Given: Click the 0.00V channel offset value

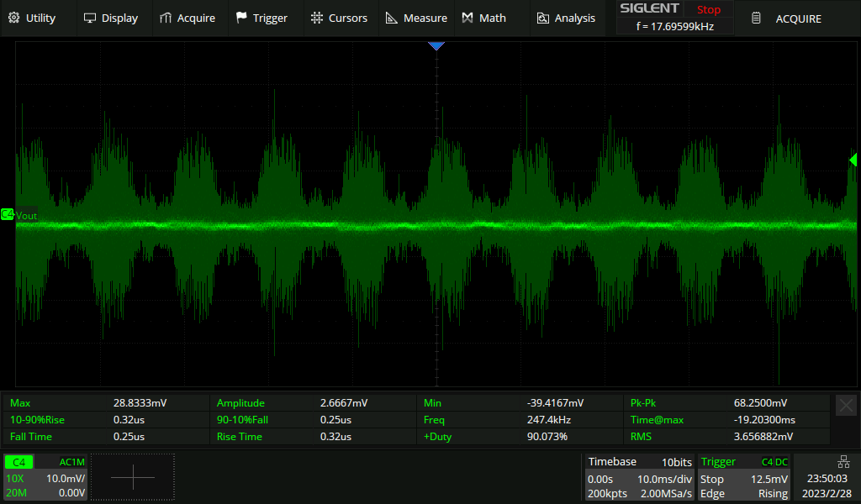Looking at the screenshot, I should click(72, 492).
